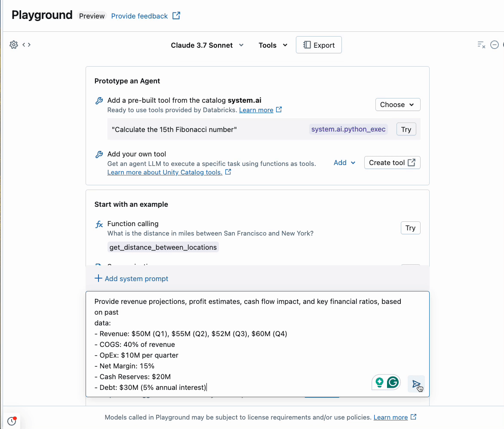Click the settings gear icon

pyautogui.click(x=14, y=45)
